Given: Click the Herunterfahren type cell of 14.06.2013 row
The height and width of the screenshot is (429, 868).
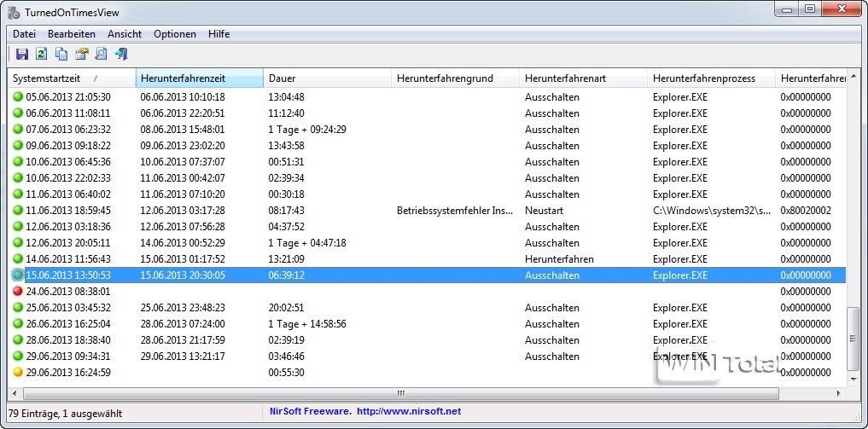Looking at the screenshot, I should tap(559, 259).
